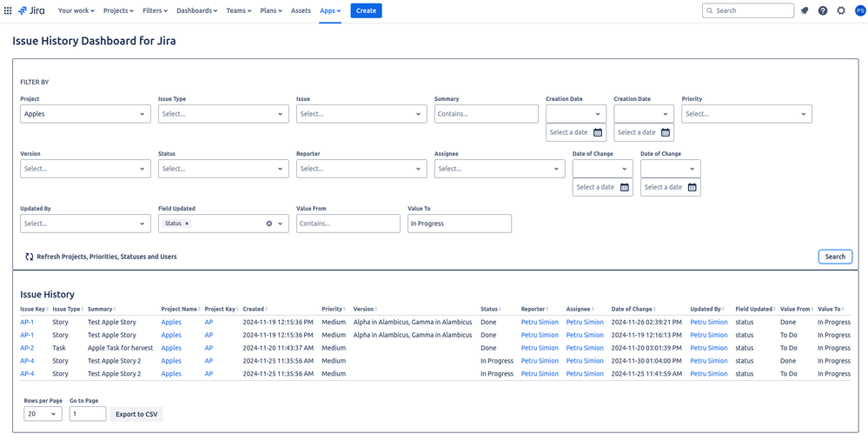Image resolution: width=868 pixels, height=441 pixels.
Task: Open the Projects menu
Action: tap(118, 10)
